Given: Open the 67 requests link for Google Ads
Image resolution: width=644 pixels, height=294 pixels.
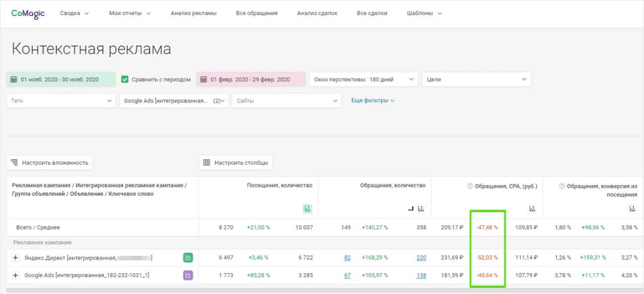Looking at the screenshot, I should (347, 275).
